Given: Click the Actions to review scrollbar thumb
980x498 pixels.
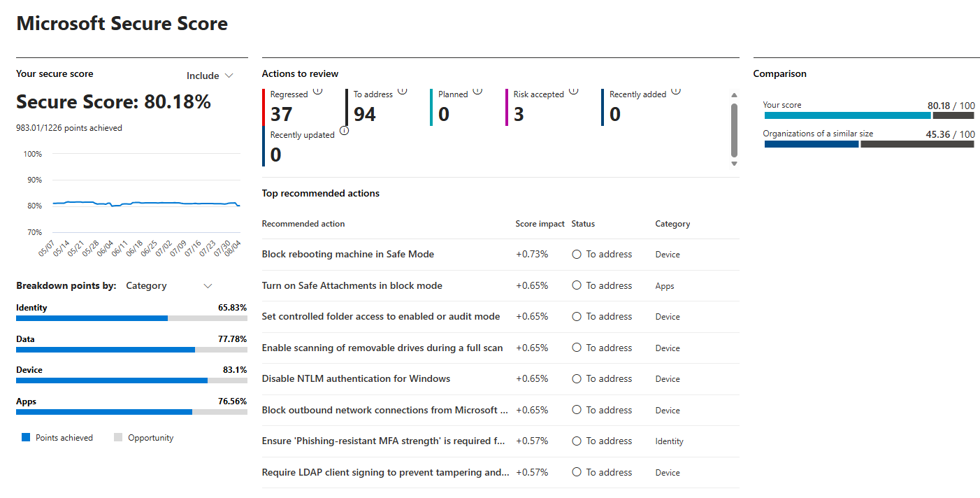Looking at the screenshot, I should [734, 130].
